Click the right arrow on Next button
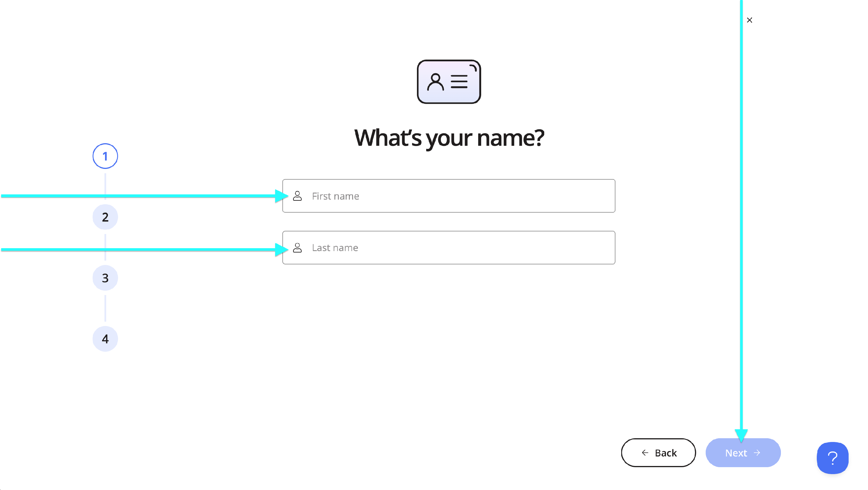The height and width of the screenshot is (490, 868). tap(757, 453)
